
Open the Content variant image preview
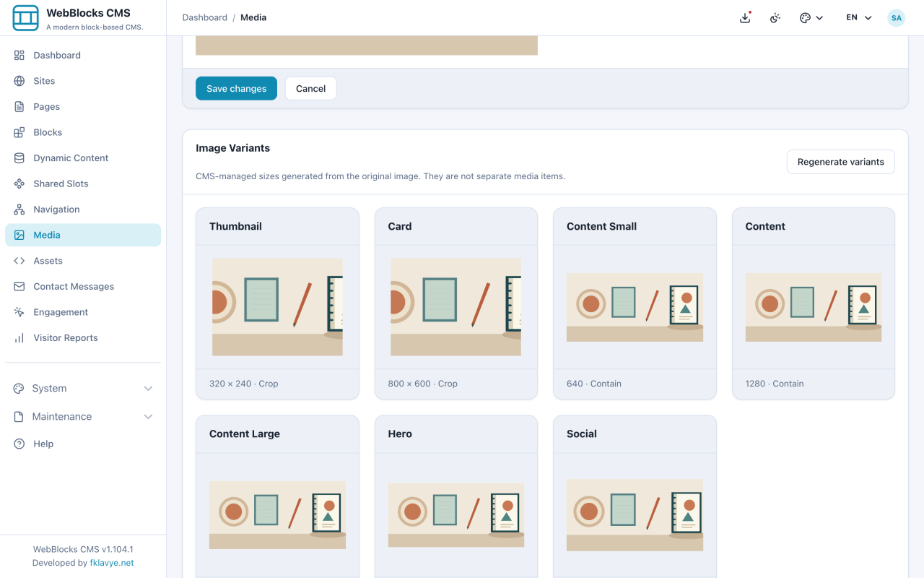coord(814,307)
